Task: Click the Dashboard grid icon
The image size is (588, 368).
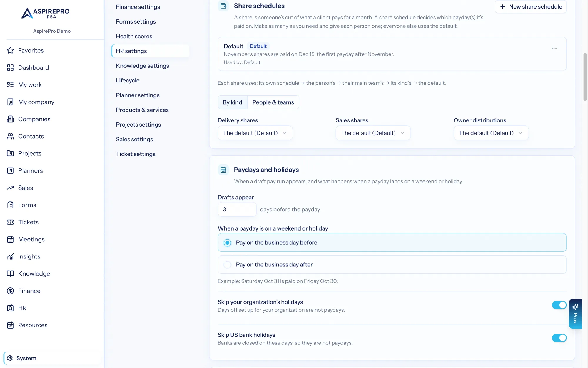Action: click(x=10, y=67)
